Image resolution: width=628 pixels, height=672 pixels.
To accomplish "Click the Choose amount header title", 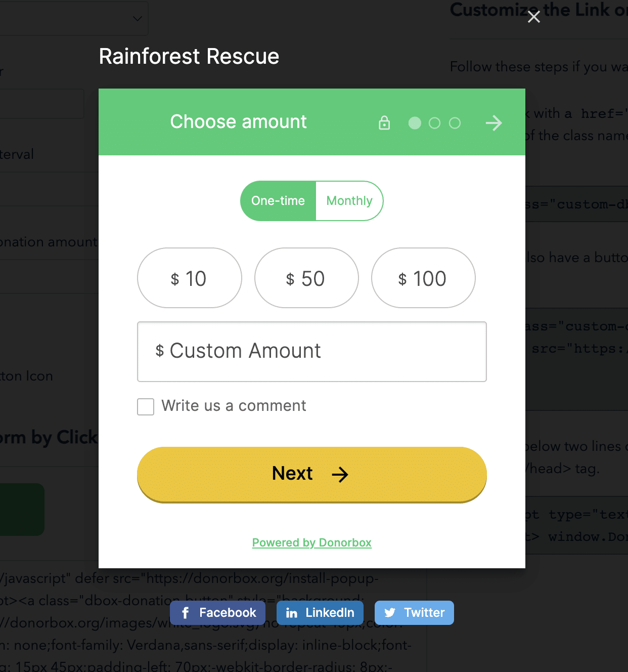I will click(238, 122).
